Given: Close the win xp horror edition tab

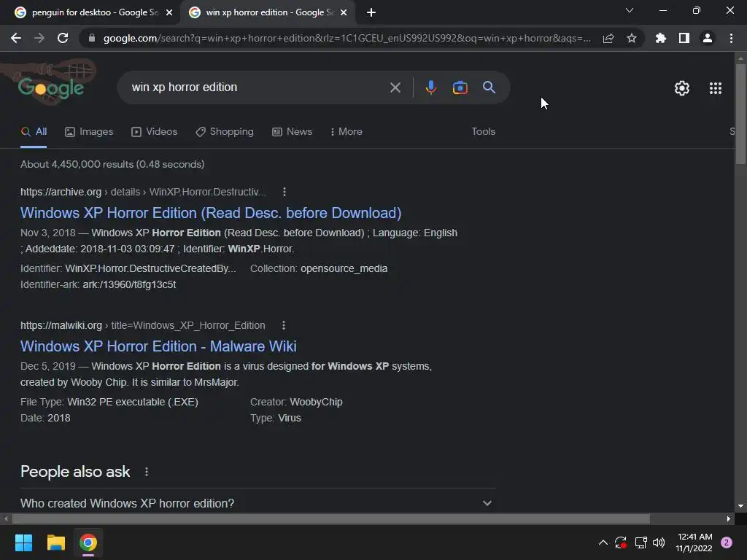Looking at the screenshot, I should tap(344, 12).
